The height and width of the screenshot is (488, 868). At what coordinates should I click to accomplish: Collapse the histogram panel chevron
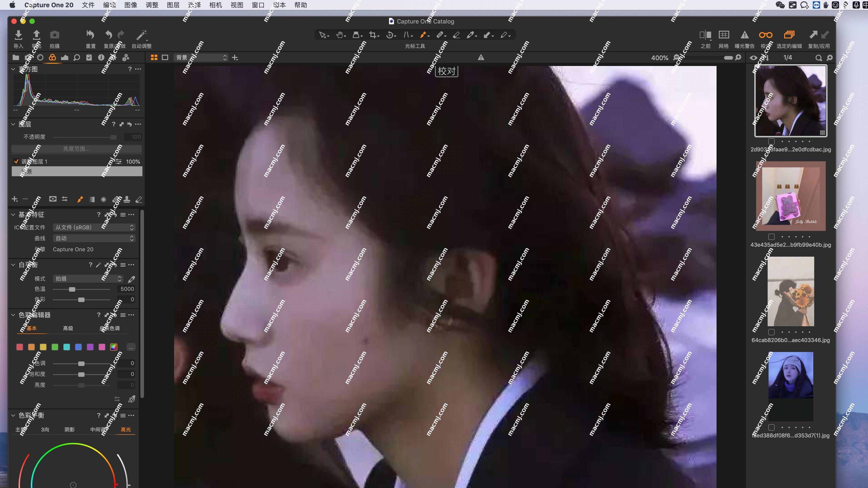(x=13, y=69)
